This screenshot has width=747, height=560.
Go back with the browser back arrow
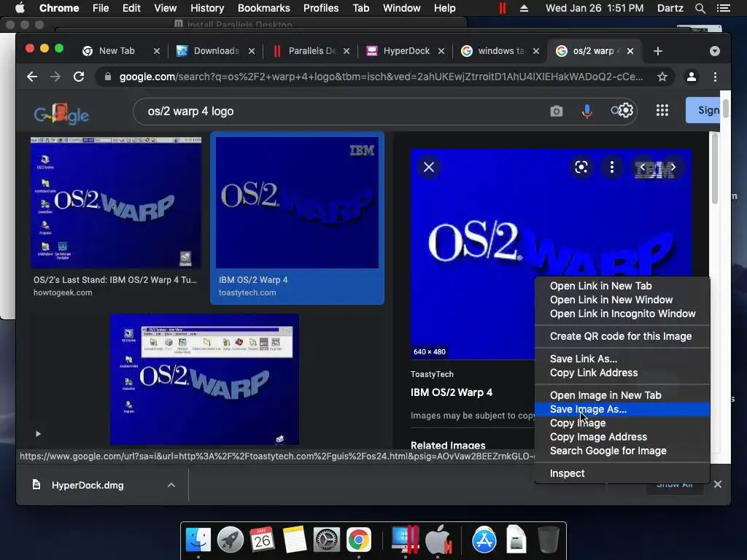point(32,77)
